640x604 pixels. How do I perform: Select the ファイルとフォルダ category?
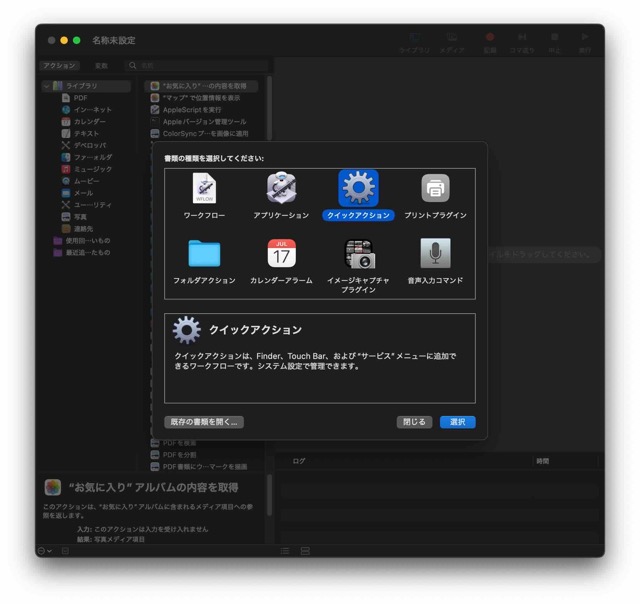point(87,157)
